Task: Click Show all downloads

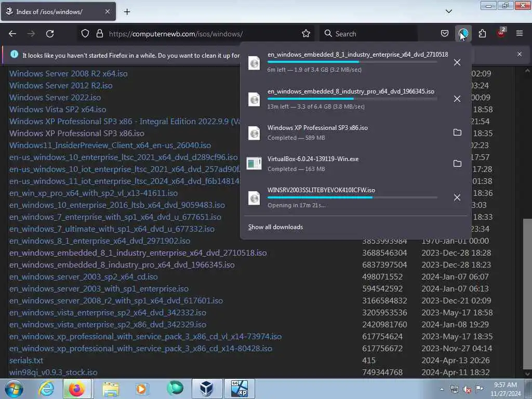Action: click(x=275, y=227)
